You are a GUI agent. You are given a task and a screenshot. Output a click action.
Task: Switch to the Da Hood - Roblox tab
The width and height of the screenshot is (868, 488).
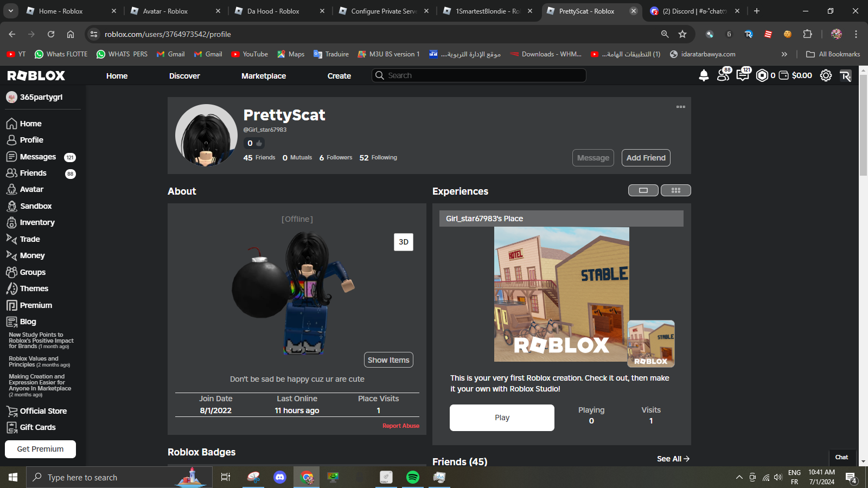(280, 11)
